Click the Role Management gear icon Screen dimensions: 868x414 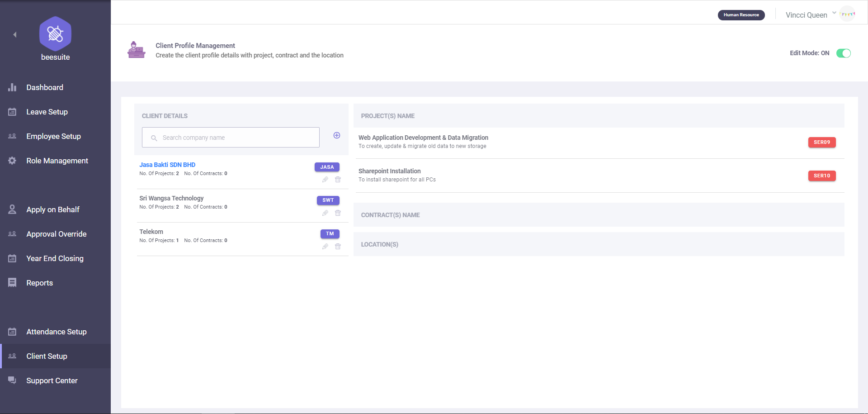pyautogui.click(x=12, y=161)
